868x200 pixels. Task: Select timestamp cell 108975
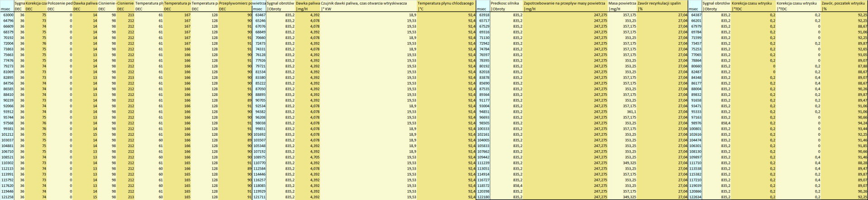pyautogui.click(x=259, y=157)
